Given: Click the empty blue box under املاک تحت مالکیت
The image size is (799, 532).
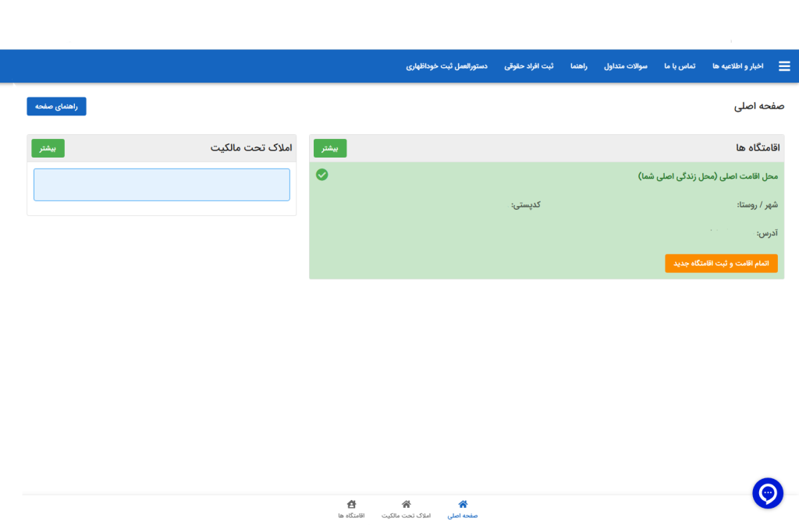Looking at the screenshot, I should [162, 185].
